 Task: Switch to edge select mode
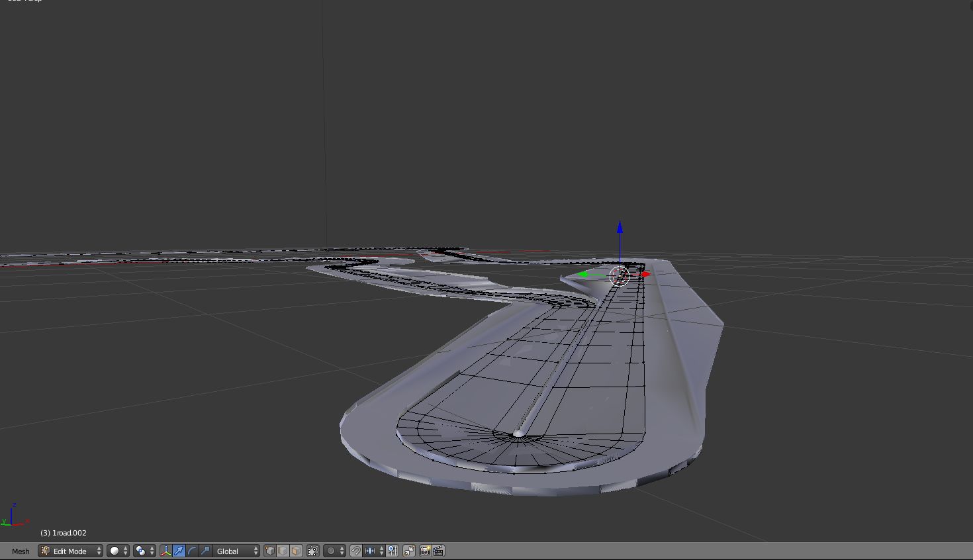(283, 551)
